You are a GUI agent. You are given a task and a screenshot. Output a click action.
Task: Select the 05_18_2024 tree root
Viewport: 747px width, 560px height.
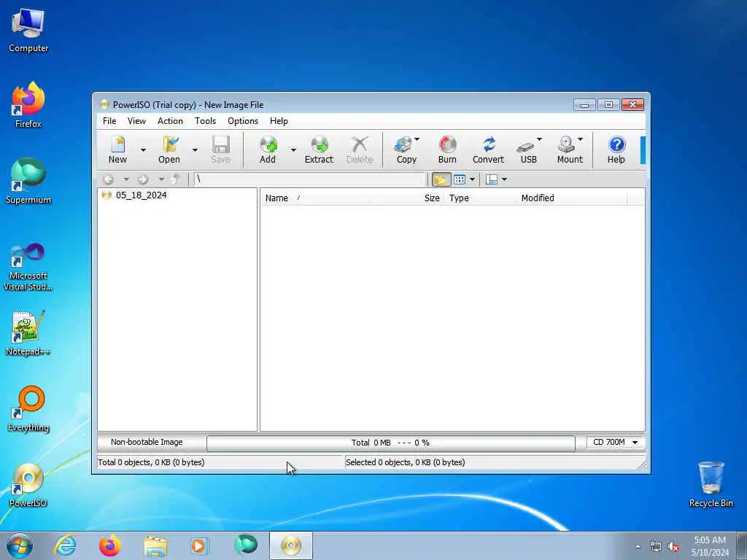(141, 195)
